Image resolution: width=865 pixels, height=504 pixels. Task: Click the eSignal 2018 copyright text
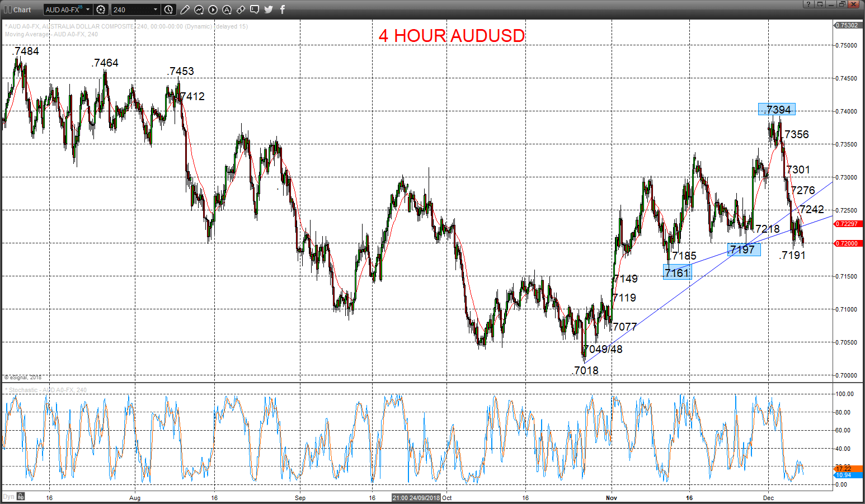click(x=23, y=378)
